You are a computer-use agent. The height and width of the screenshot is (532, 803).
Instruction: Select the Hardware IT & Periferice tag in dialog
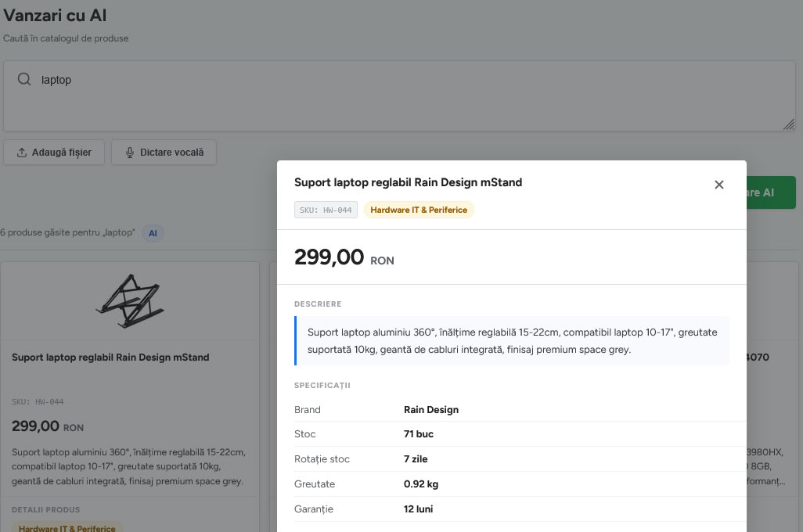coord(419,210)
